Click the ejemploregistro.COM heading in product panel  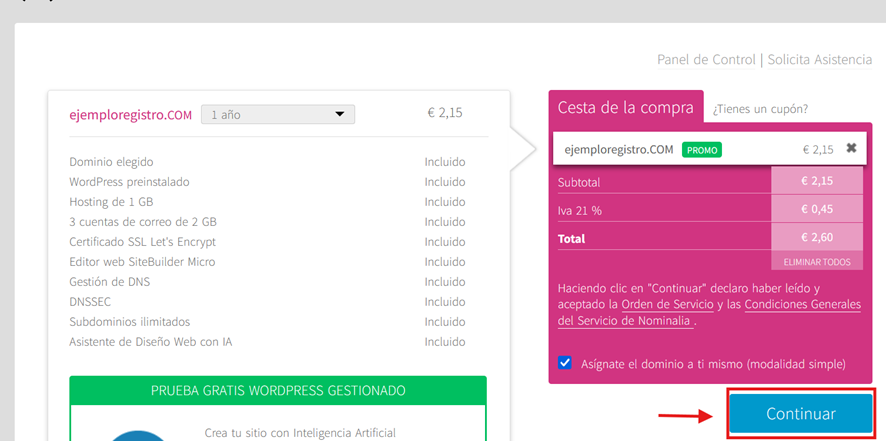click(x=130, y=115)
